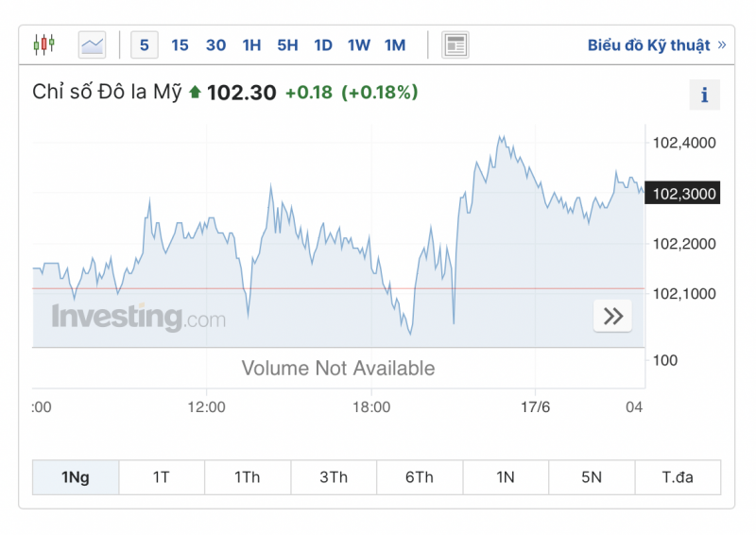This screenshot has height=535, width=756.
Task: Choose the 1H chart interval
Action: tap(251, 44)
